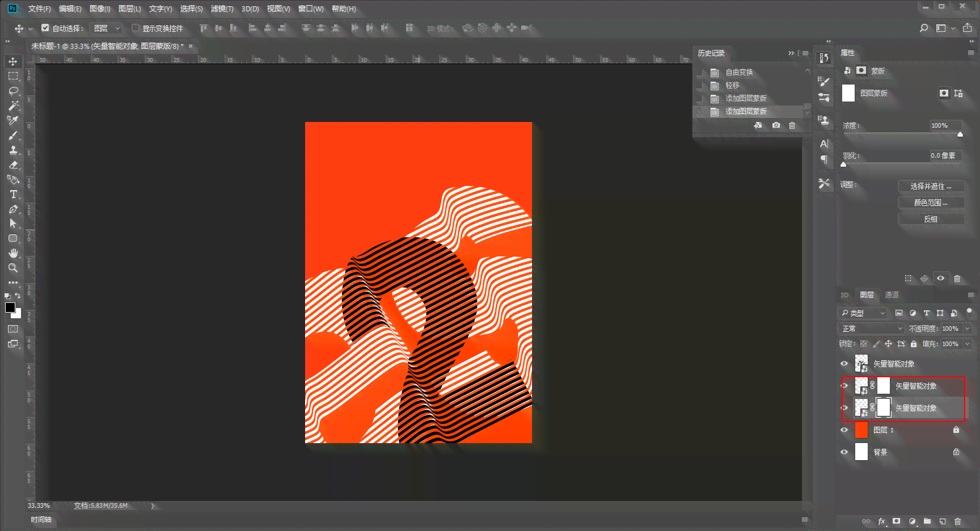Select the Pen tool
This screenshot has width=980, height=531.
(13, 209)
